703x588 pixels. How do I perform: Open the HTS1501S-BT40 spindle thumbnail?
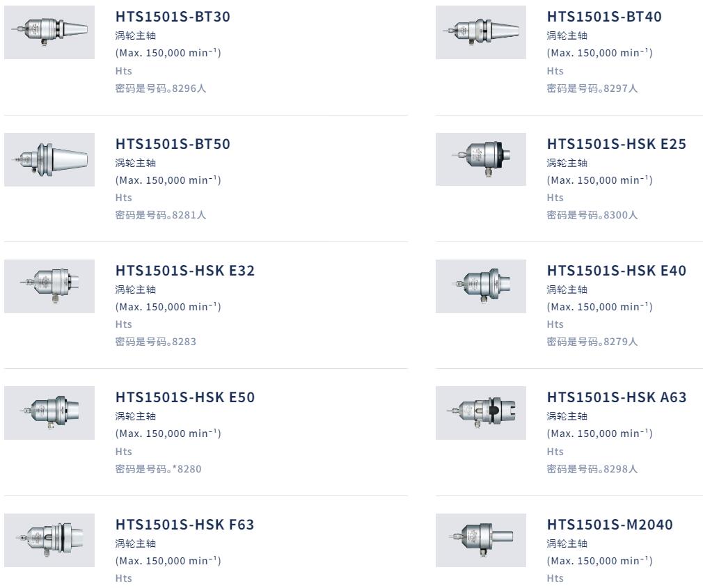point(481,33)
